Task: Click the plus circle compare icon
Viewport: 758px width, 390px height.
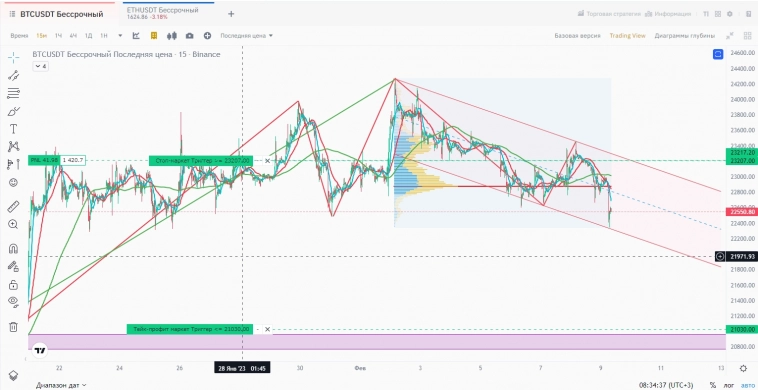Action: pyautogui.click(x=207, y=35)
